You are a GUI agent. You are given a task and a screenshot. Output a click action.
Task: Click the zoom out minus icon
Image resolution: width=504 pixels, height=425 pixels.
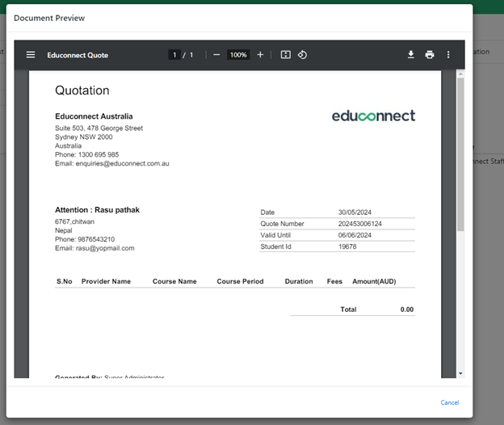(x=216, y=55)
